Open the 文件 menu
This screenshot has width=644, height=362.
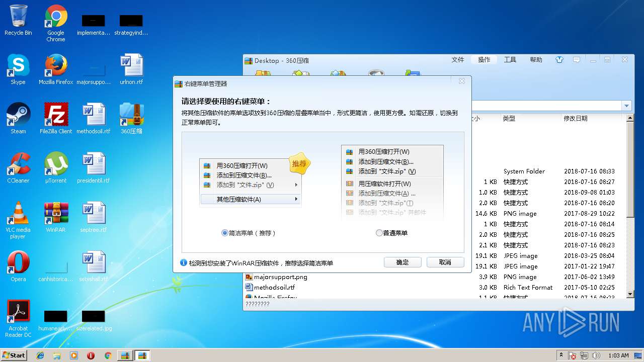(458, 59)
